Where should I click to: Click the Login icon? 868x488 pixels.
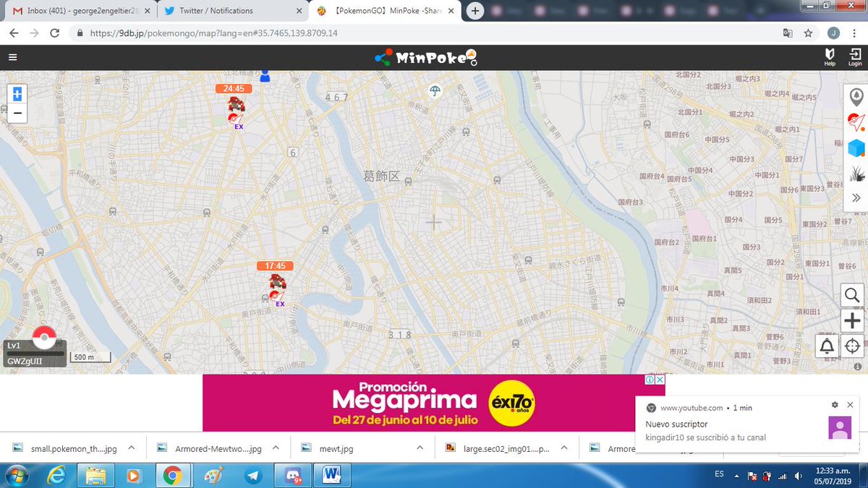click(x=855, y=57)
